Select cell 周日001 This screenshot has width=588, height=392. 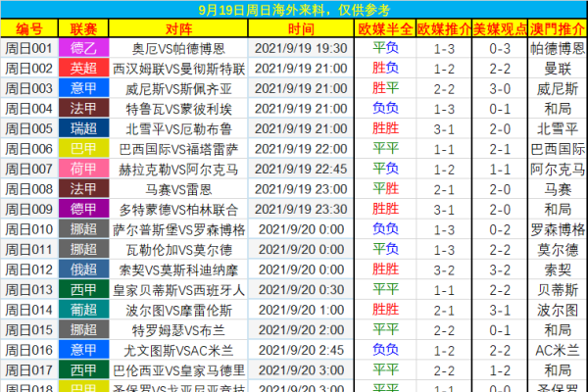29,48
